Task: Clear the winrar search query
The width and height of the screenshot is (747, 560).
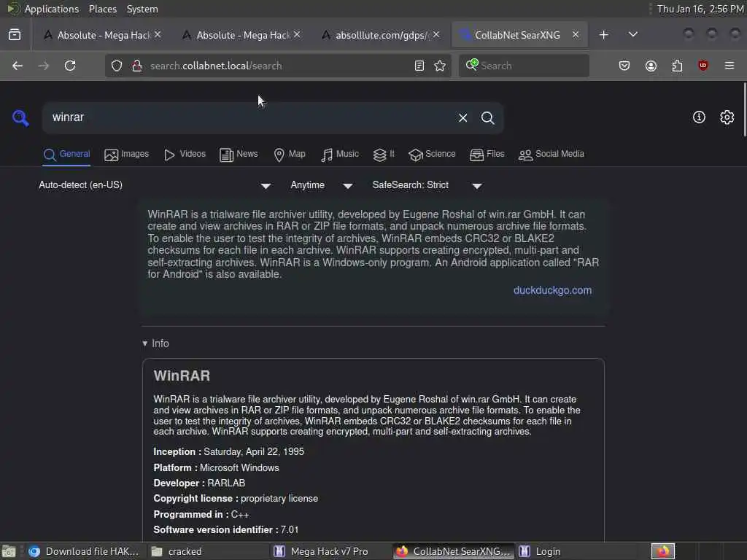Action: tap(462, 117)
